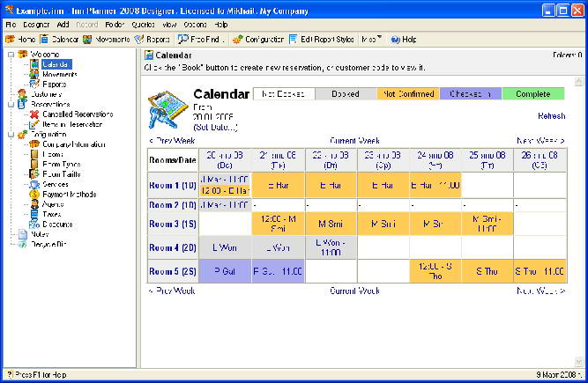Select Payment Methods in the tree
This screenshot has height=383, width=588.
[70, 195]
